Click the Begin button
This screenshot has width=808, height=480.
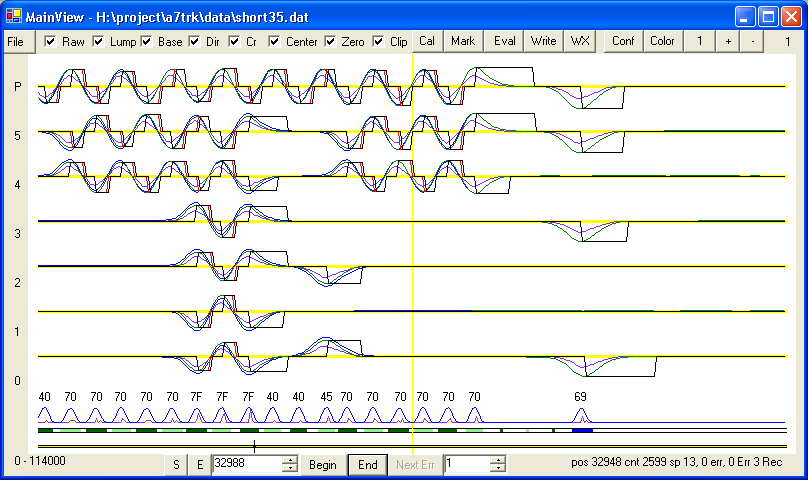tap(322, 464)
